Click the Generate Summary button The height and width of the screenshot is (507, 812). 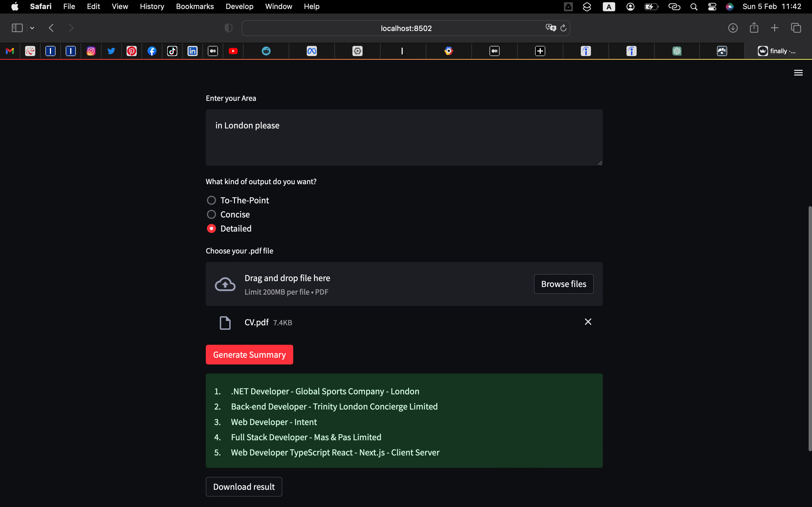coord(249,355)
